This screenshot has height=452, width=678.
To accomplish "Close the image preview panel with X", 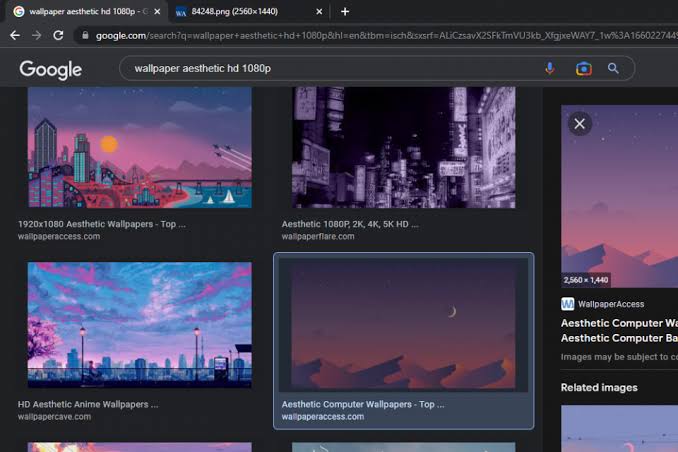I will [x=579, y=124].
